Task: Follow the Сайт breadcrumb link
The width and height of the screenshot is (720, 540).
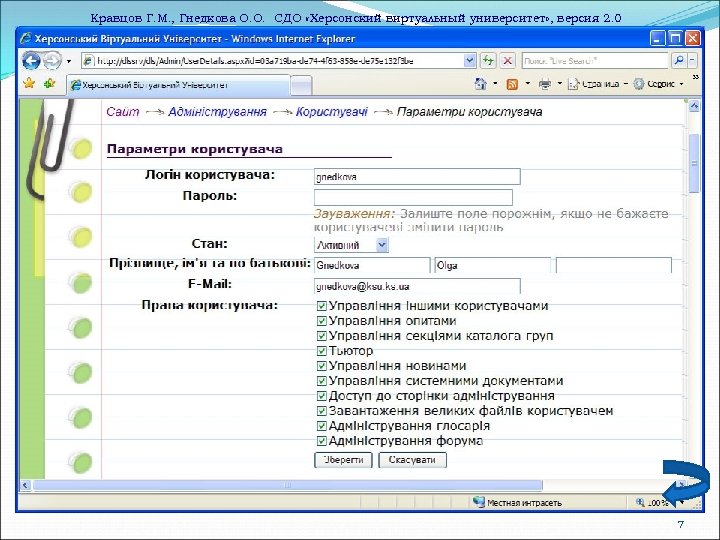Action: click(x=123, y=112)
